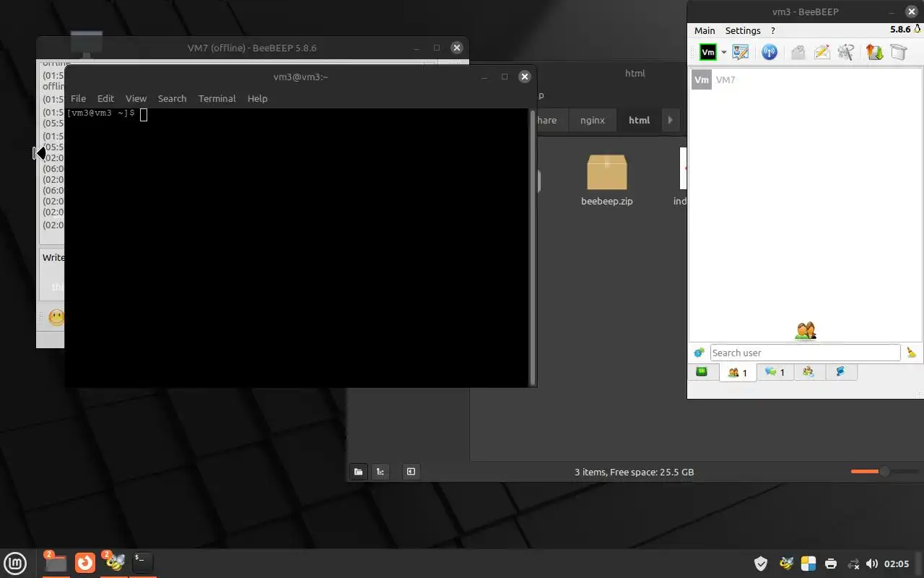Show tree view button in file manager
Image resolution: width=924 pixels, height=578 pixels.
point(380,472)
